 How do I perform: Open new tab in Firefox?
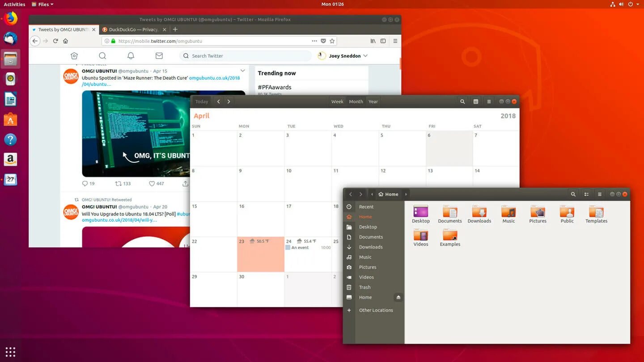[175, 29]
